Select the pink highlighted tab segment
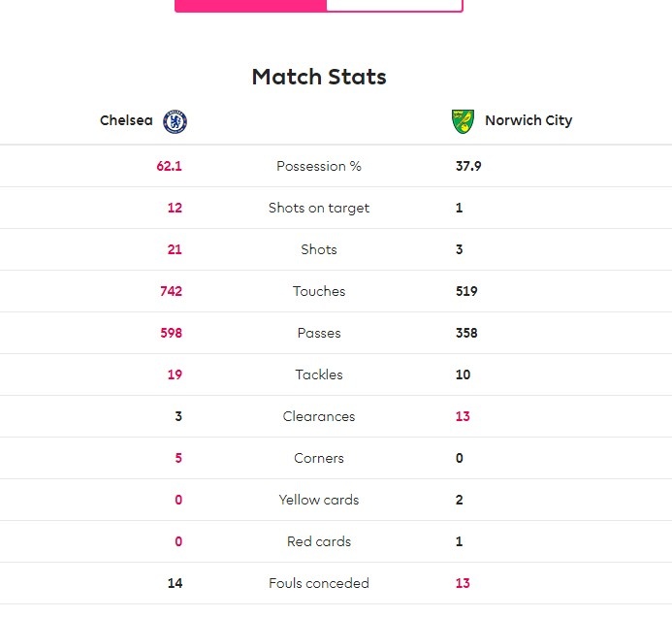 point(250,5)
